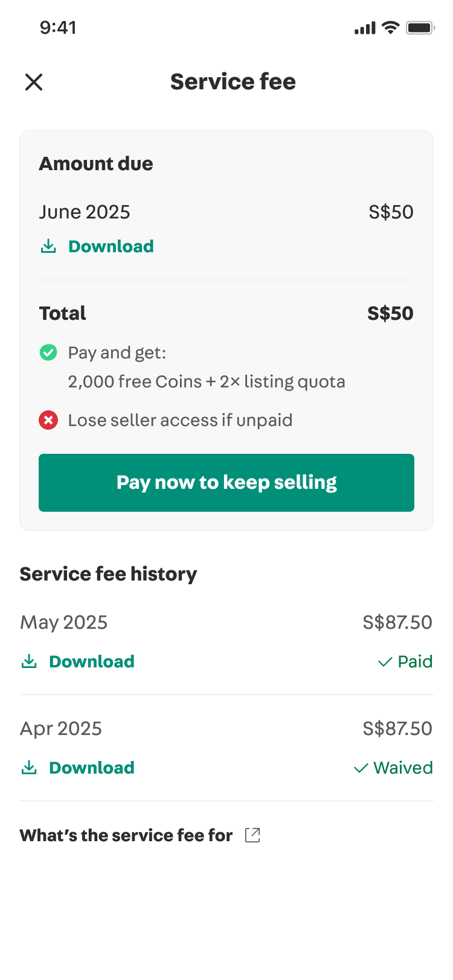Click the June 2025 download icon
Viewport: 453px width, 980px height.
click(48, 246)
